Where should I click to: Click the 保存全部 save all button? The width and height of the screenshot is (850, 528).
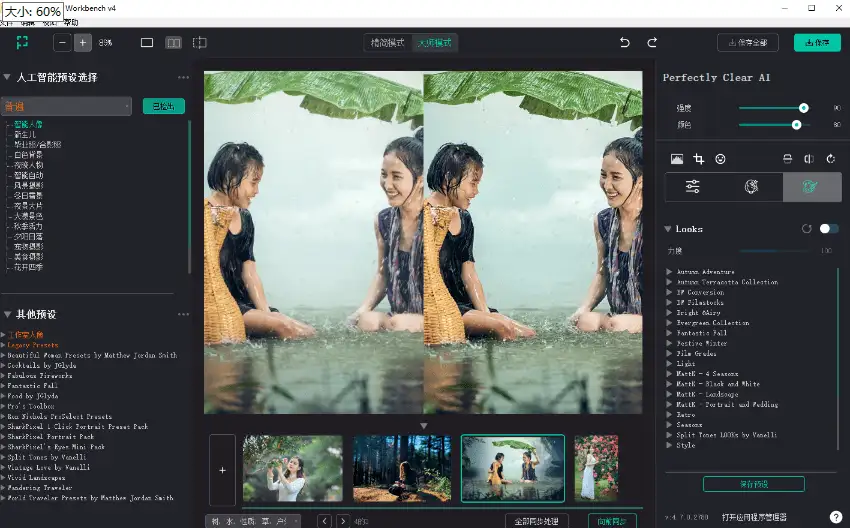pos(747,43)
